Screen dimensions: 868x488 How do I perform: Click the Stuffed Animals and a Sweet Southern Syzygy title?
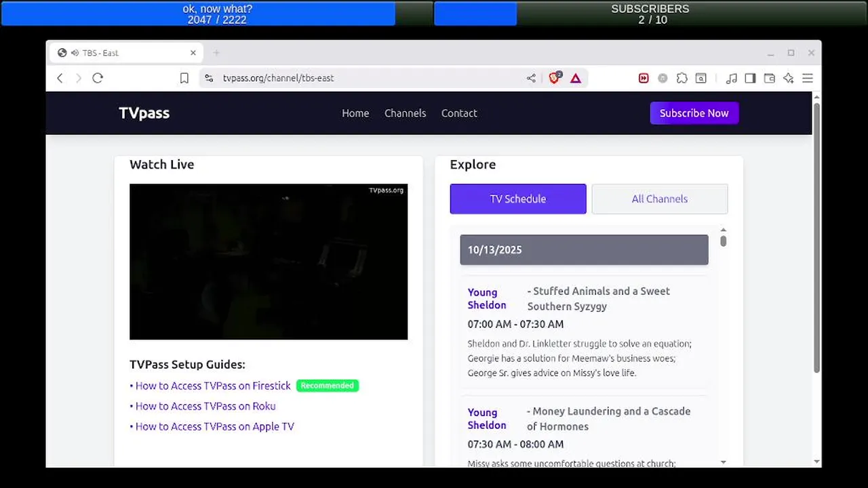(x=599, y=299)
